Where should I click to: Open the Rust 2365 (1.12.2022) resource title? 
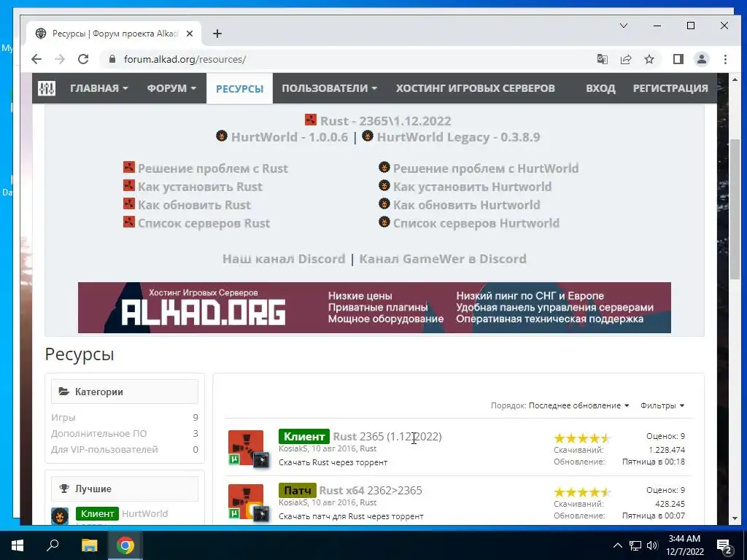[x=387, y=437]
